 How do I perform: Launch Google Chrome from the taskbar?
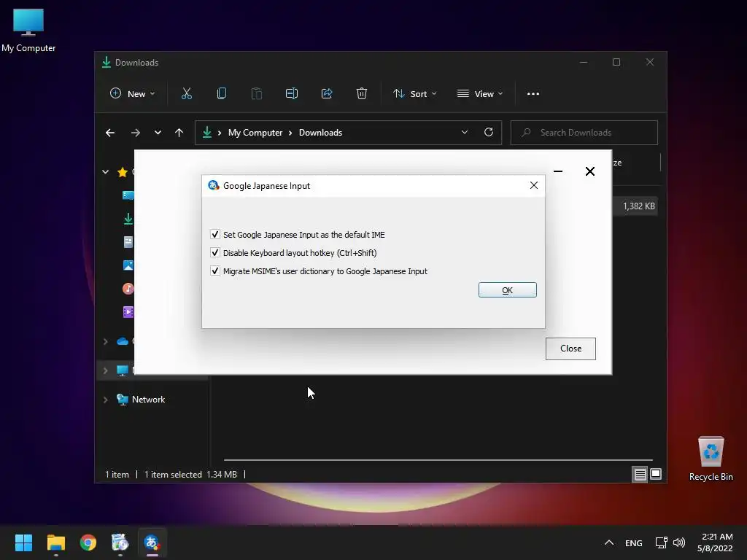pyautogui.click(x=88, y=542)
